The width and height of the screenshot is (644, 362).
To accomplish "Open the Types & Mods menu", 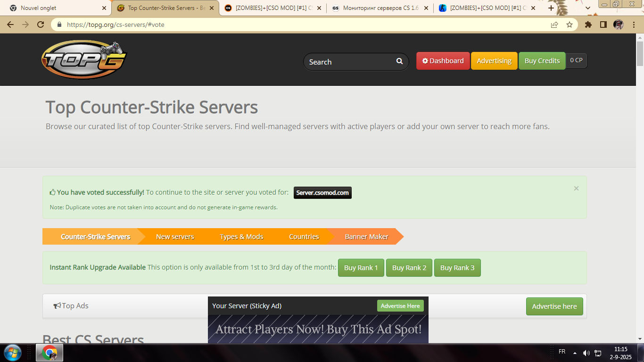I will [241, 237].
